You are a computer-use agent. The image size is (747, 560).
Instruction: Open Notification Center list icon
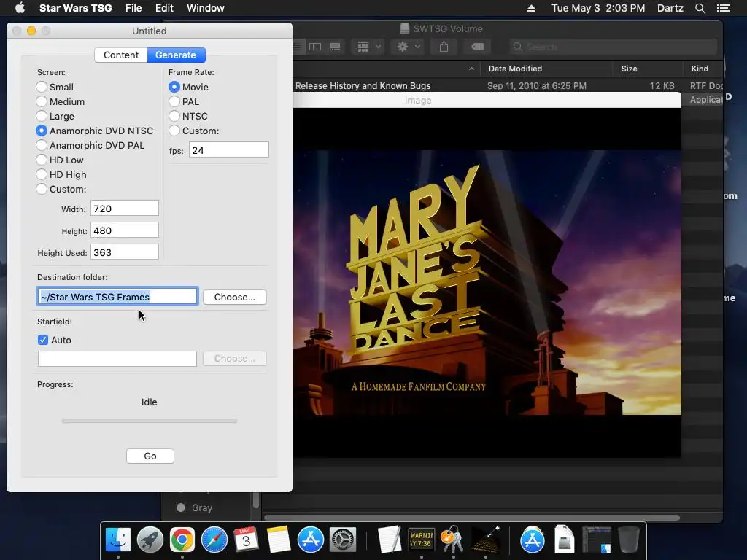click(723, 8)
